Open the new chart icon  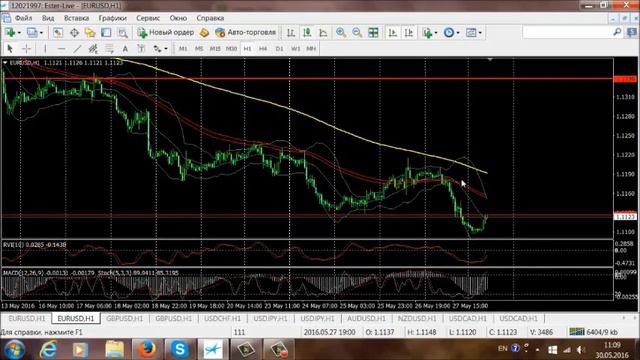click(10, 33)
